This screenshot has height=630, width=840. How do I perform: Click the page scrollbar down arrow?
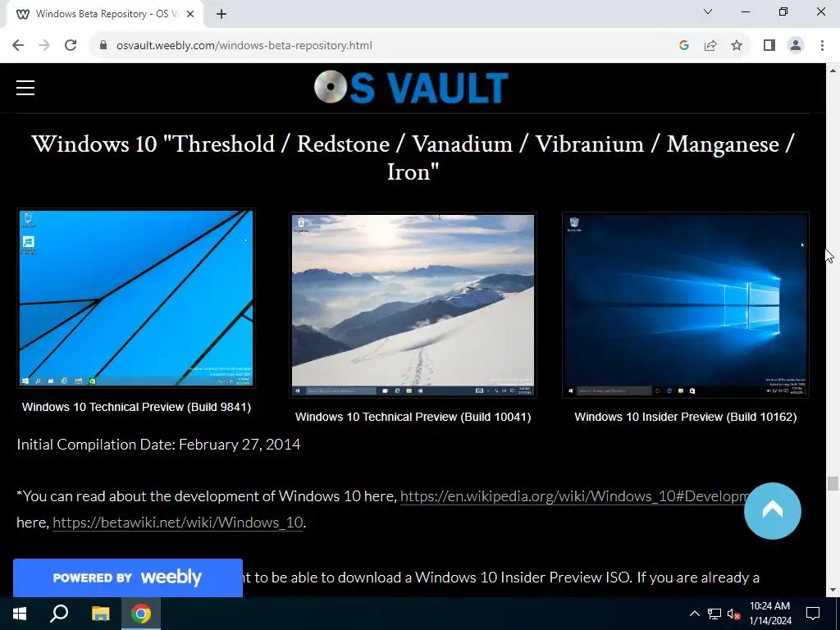(x=833, y=590)
